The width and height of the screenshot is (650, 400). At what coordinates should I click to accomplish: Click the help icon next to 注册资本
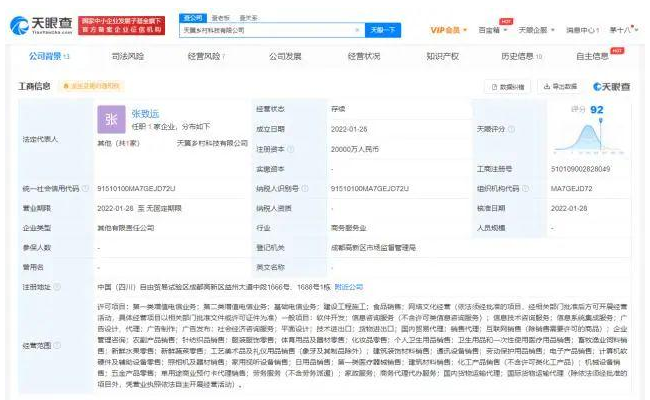coord(291,149)
